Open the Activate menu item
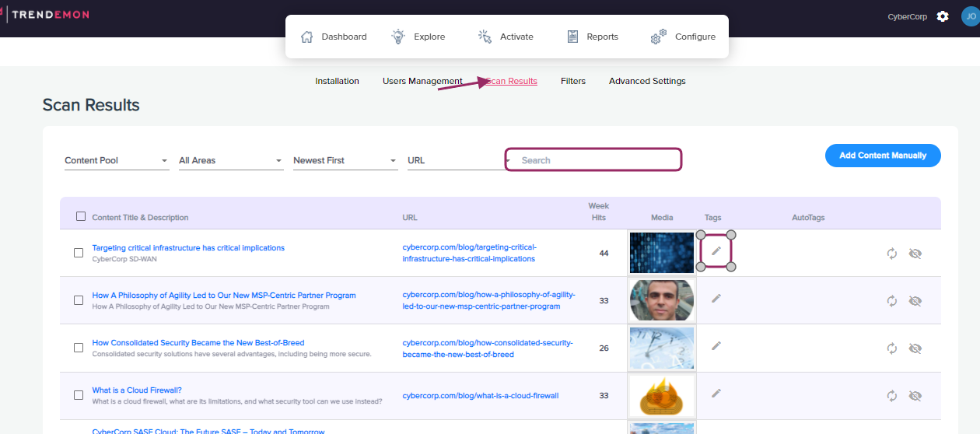Image resolution: width=980 pixels, height=434 pixels. click(506, 37)
